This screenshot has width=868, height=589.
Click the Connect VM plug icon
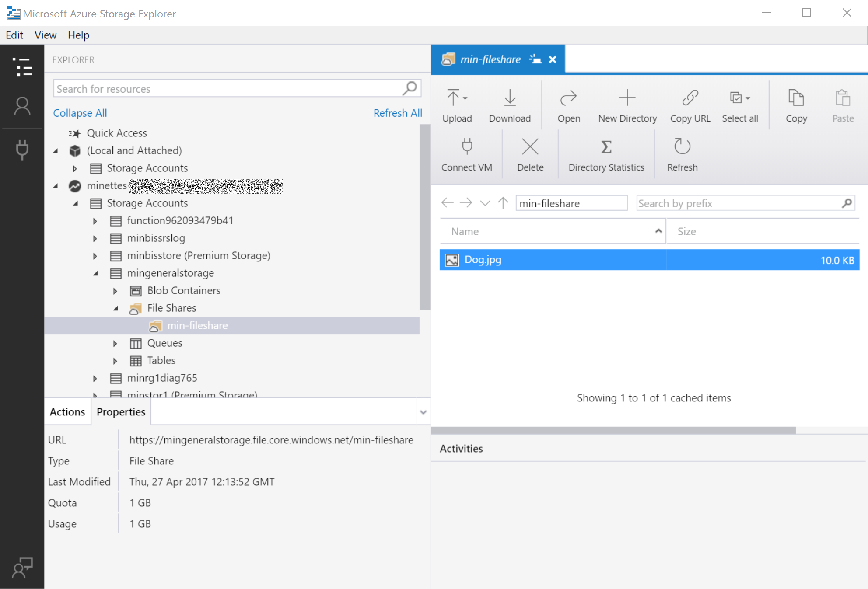pyautogui.click(x=467, y=147)
